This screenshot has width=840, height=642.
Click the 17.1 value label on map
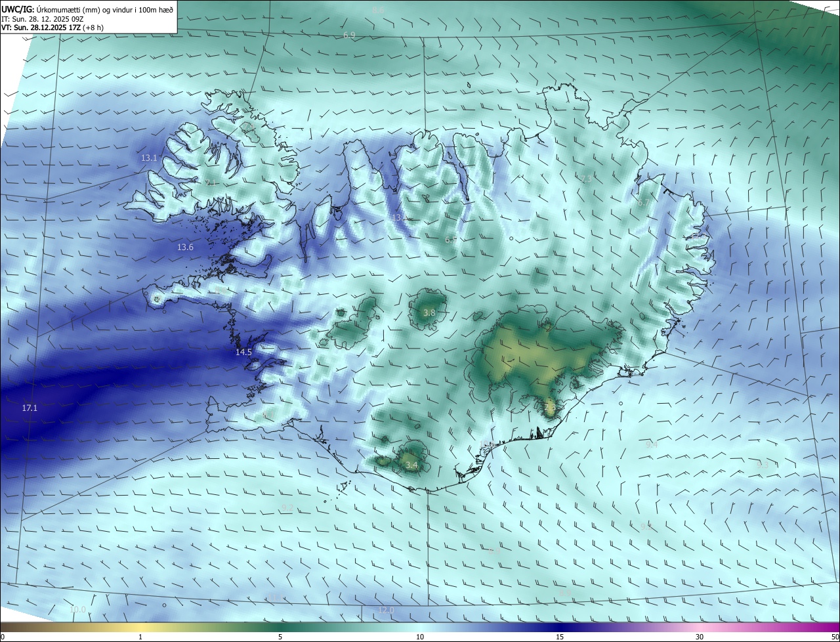pos(30,408)
